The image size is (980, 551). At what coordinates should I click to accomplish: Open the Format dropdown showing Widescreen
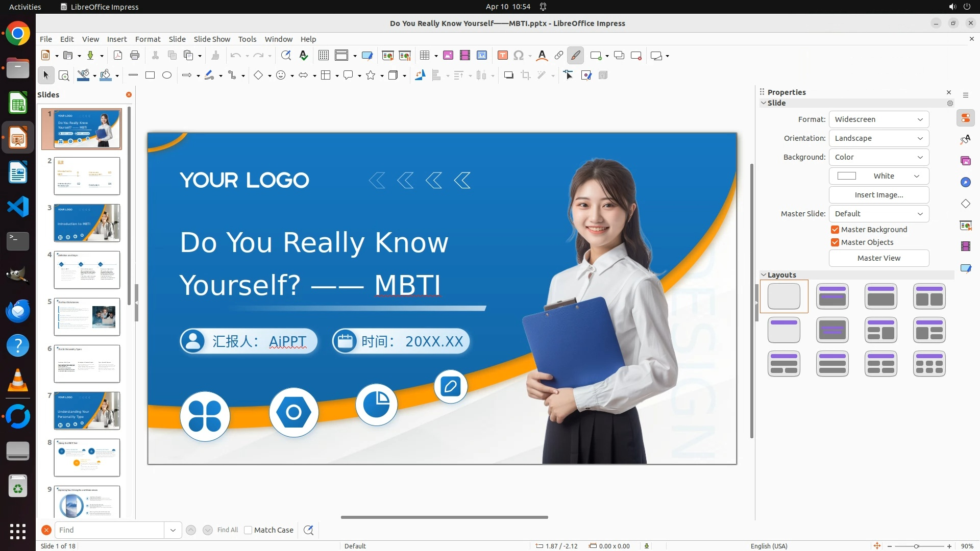878,119
